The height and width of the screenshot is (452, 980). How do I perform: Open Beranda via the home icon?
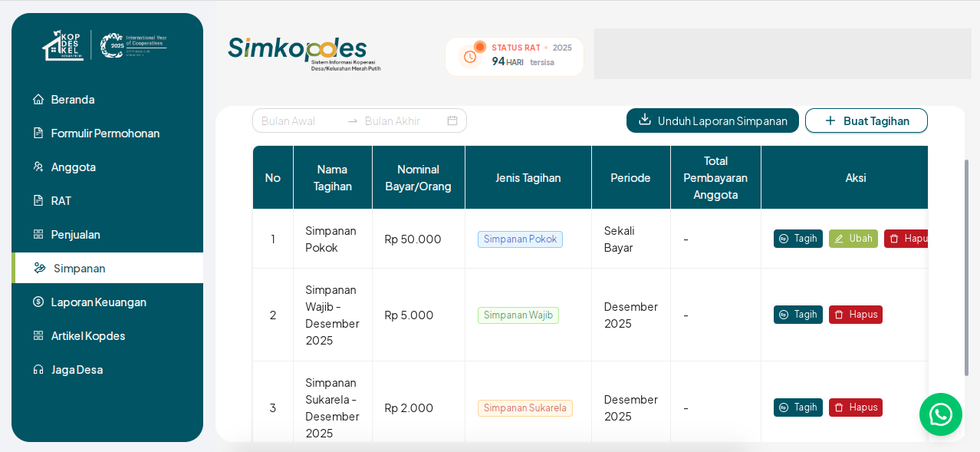pos(37,99)
